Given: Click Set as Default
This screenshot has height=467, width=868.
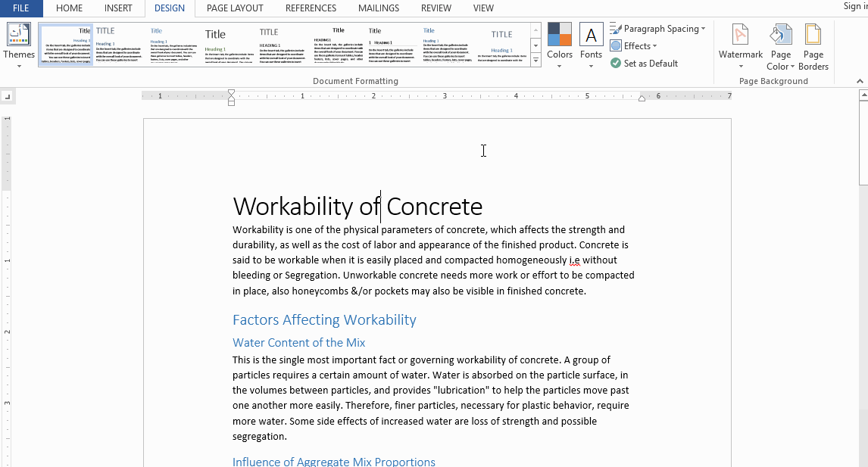Looking at the screenshot, I should (645, 63).
